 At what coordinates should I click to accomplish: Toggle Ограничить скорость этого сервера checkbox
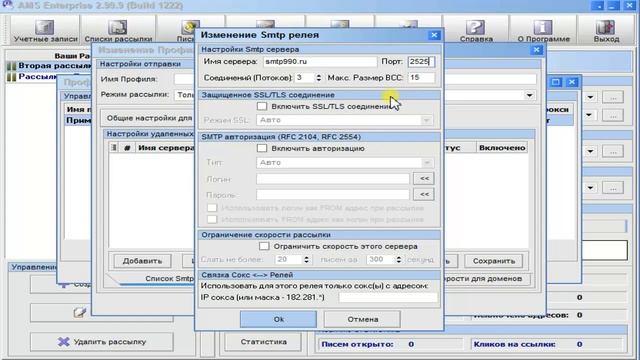click(264, 246)
